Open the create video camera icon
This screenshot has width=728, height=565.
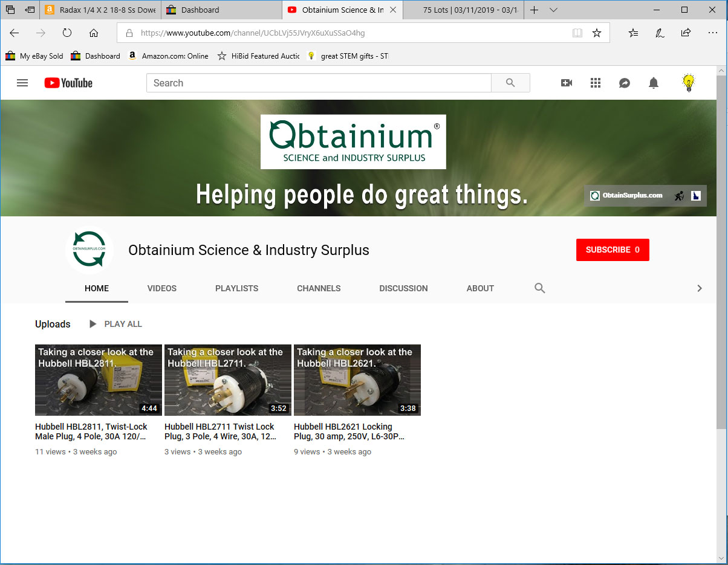pos(567,83)
